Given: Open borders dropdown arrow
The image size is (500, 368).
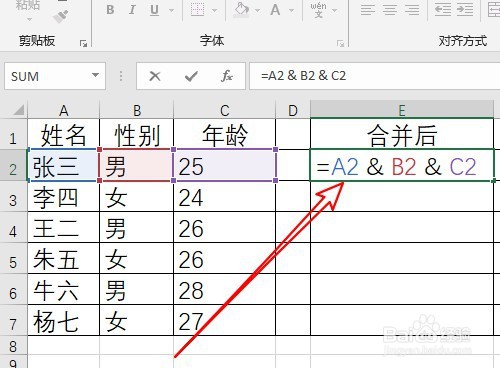Looking at the screenshot, I should tap(215, 10).
